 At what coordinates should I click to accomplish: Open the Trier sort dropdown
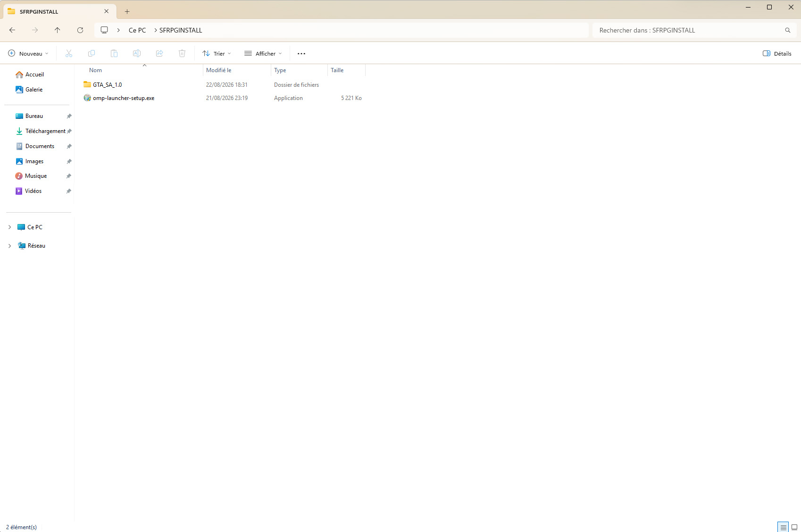click(217, 54)
